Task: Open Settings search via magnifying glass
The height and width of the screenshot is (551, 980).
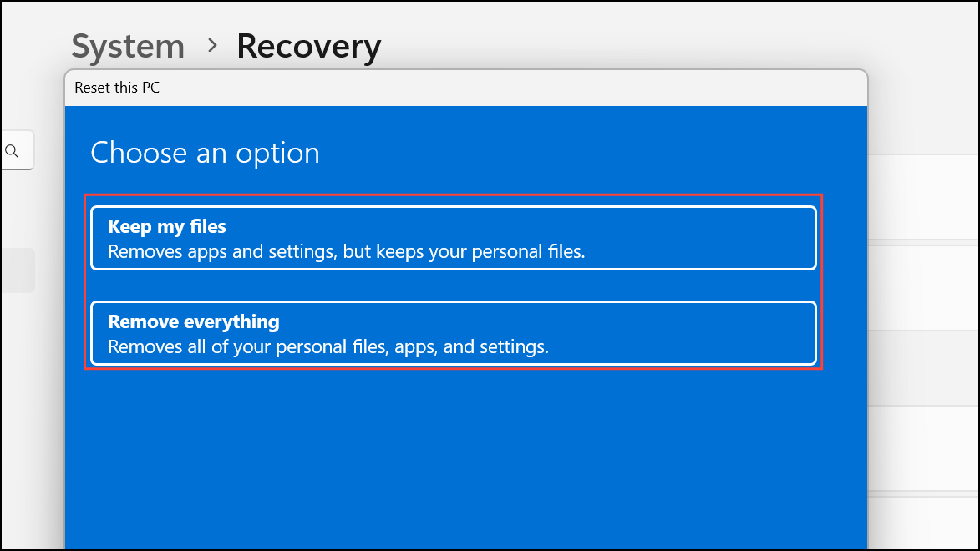Action: pos(12,149)
